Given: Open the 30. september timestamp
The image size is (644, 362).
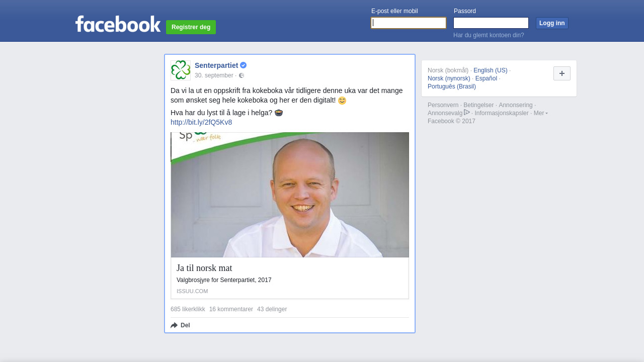Looking at the screenshot, I should 214,75.
